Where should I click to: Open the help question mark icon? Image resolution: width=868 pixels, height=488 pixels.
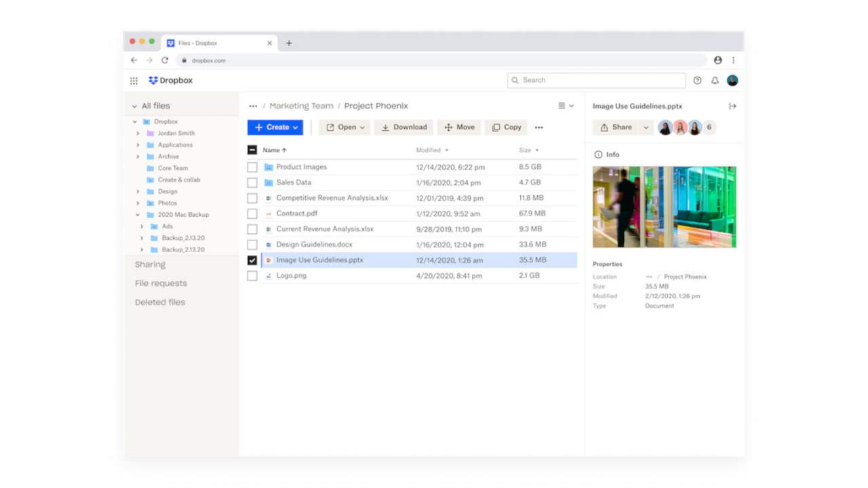click(697, 81)
